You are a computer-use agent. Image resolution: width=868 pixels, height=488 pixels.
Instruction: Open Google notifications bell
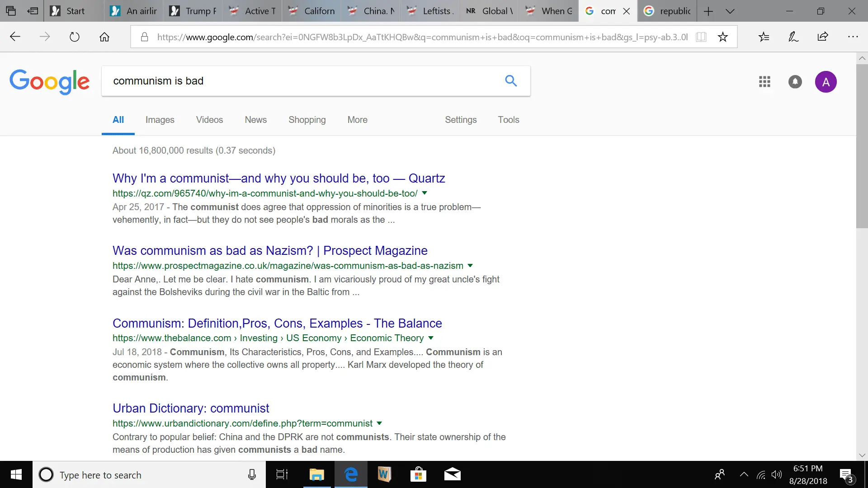pos(795,82)
